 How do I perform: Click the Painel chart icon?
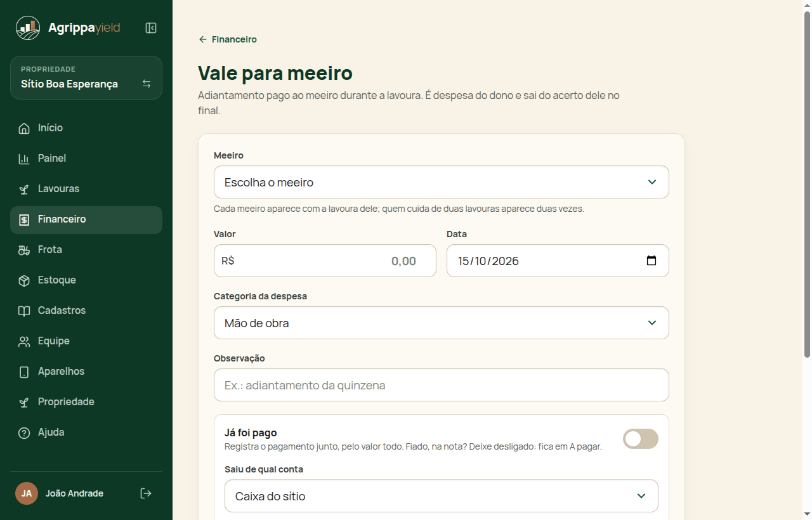pos(24,159)
